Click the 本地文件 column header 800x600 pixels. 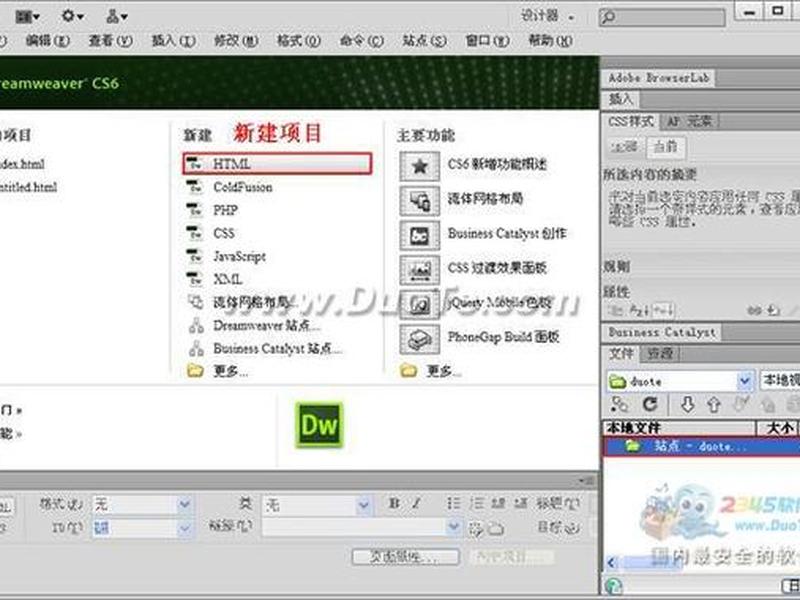click(x=679, y=428)
